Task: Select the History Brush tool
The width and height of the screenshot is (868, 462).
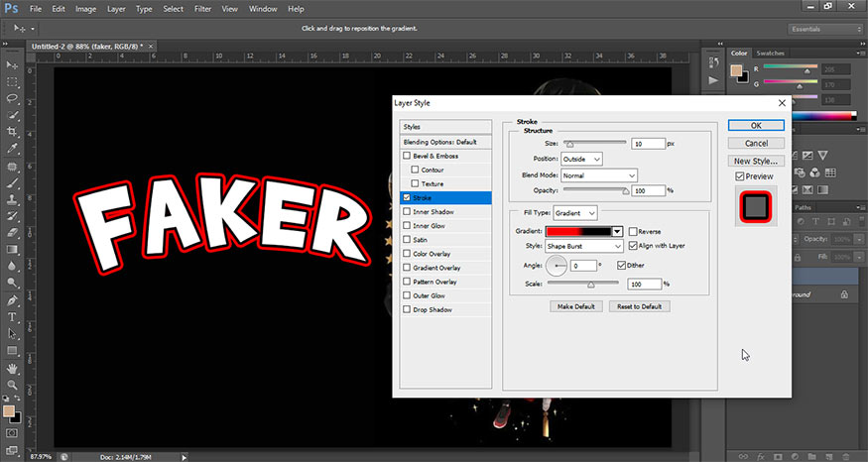Action: point(12,216)
